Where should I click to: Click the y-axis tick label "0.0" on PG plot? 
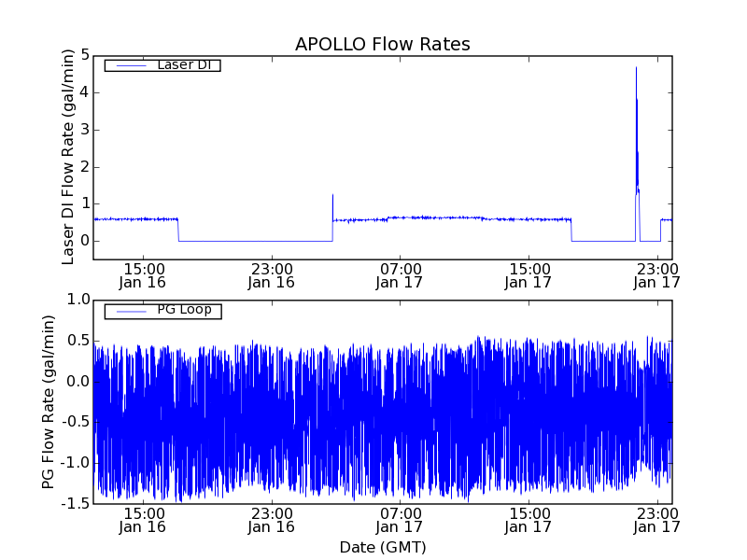coord(78,382)
